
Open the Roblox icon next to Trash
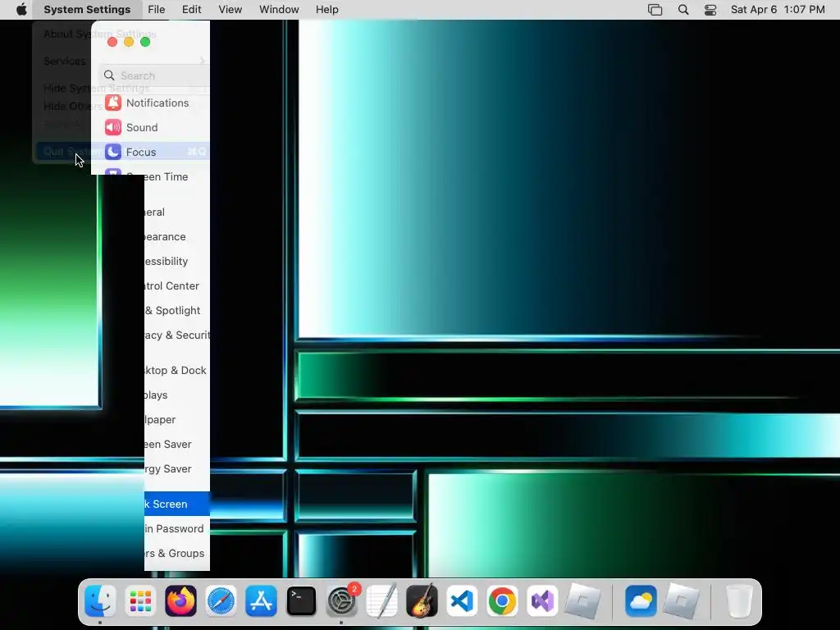(x=681, y=601)
